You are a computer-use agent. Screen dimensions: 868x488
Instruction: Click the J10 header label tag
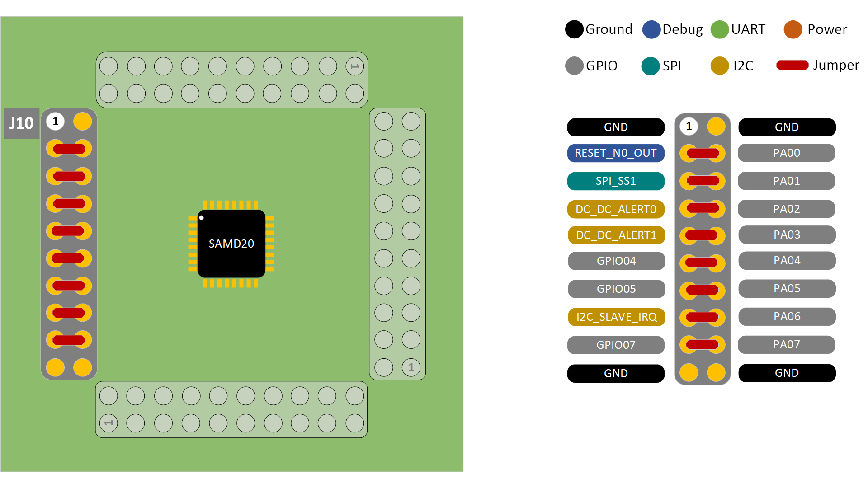21,122
